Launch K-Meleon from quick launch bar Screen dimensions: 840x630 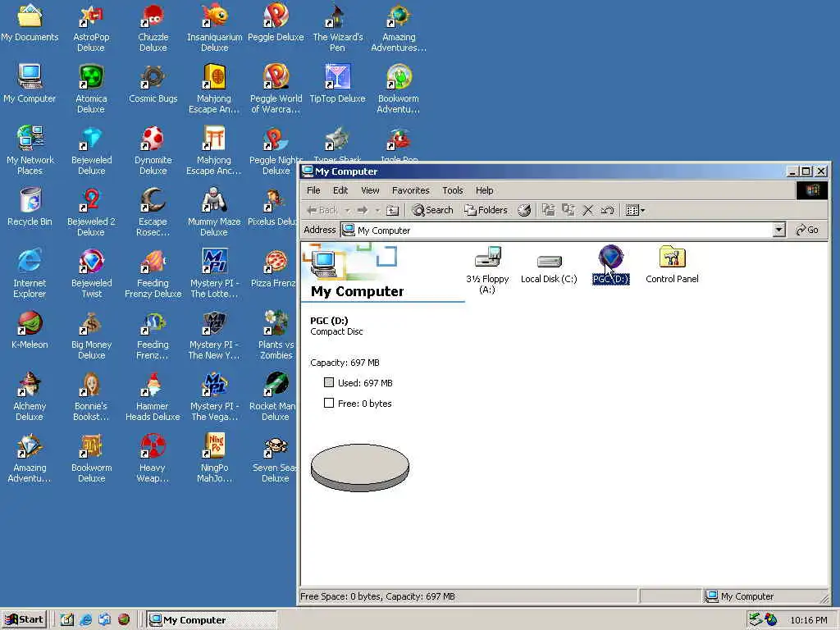pos(123,619)
